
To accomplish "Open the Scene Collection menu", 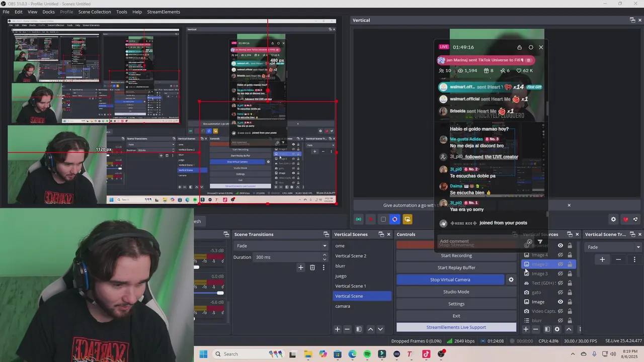I will click(x=95, y=12).
